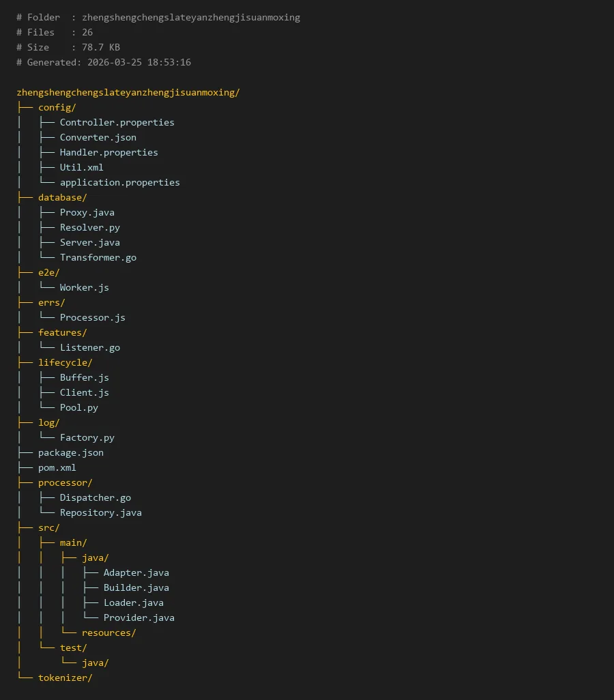Select Transformer.go in database
Image resolution: width=614 pixels, height=700 pixels.
tap(98, 257)
